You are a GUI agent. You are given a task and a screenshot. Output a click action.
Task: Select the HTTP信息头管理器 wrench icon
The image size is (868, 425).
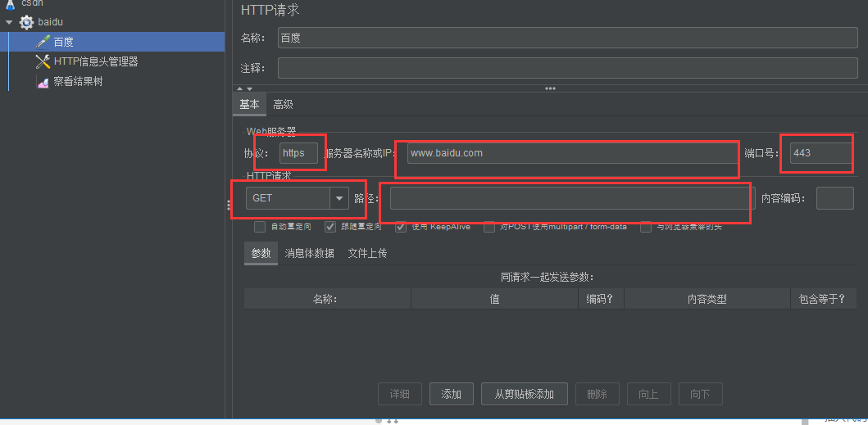click(43, 61)
